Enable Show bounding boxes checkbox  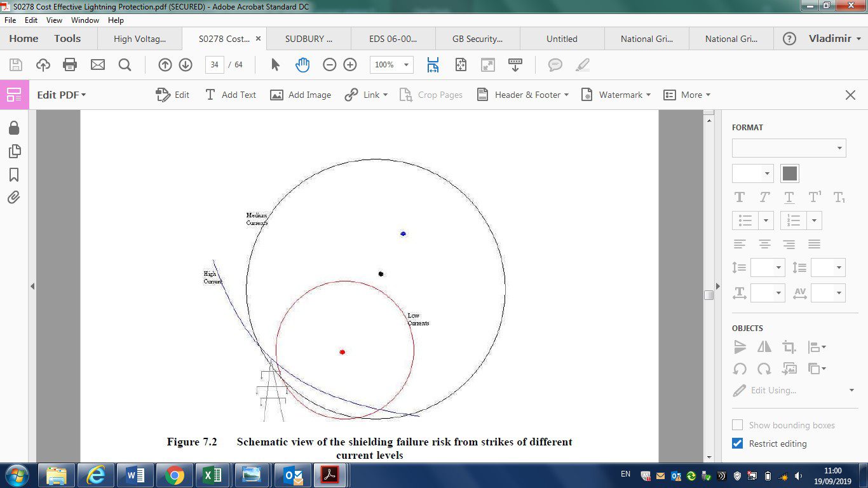[738, 425]
